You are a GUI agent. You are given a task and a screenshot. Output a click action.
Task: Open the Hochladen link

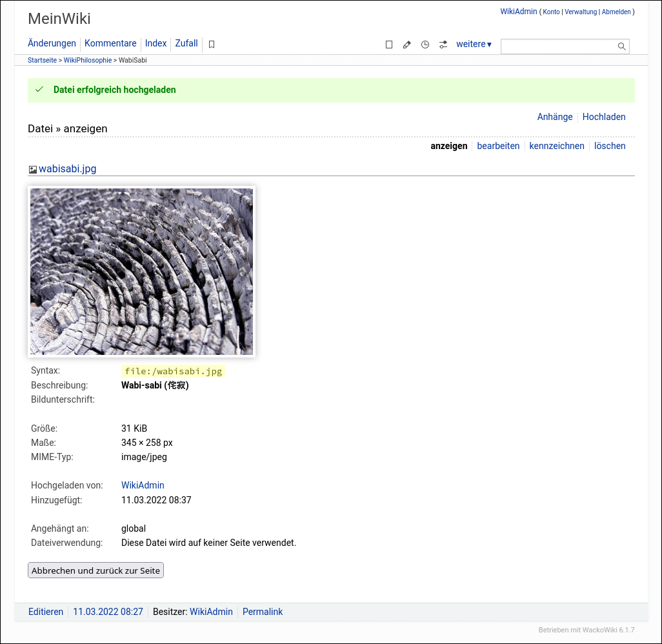point(604,117)
